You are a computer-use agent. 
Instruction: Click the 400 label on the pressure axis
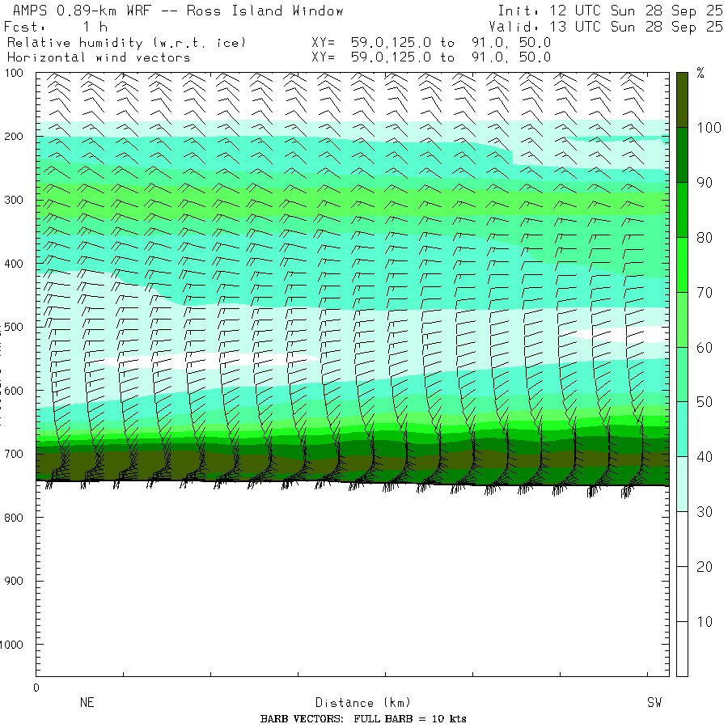[14, 264]
